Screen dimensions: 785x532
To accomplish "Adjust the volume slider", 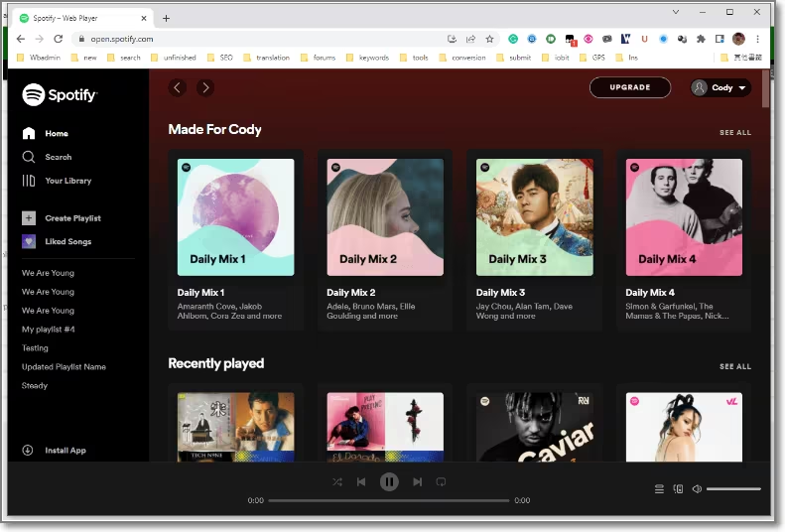I will (x=733, y=488).
